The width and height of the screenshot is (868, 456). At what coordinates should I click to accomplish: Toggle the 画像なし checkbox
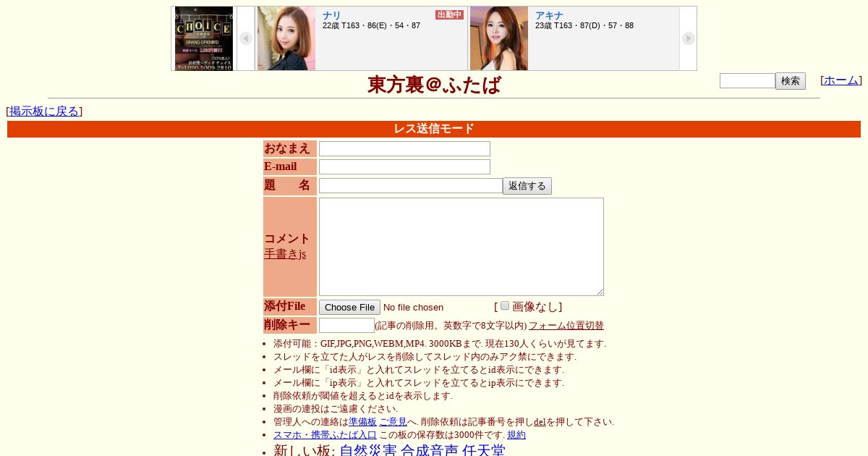[x=505, y=305]
